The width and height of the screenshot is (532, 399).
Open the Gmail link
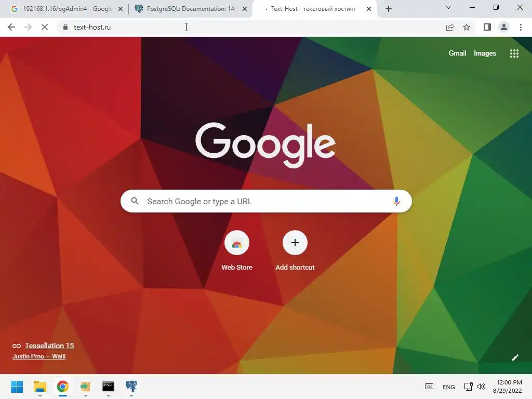pyautogui.click(x=457, y=54)
